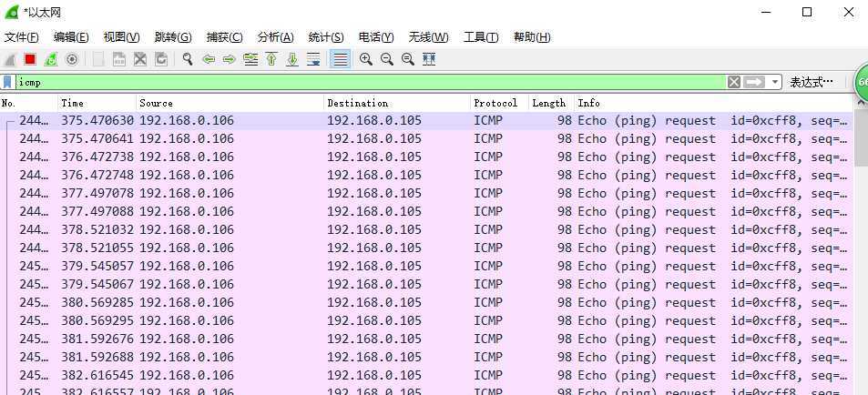Open the 统计(S) menu
The width and height of the screenshot is (868, 395).
tap(325, 37)
